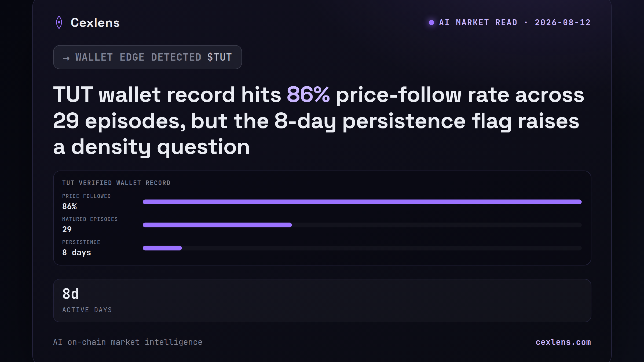
Task: Click the 8 days persistence value
Action: tap(77, 253)
